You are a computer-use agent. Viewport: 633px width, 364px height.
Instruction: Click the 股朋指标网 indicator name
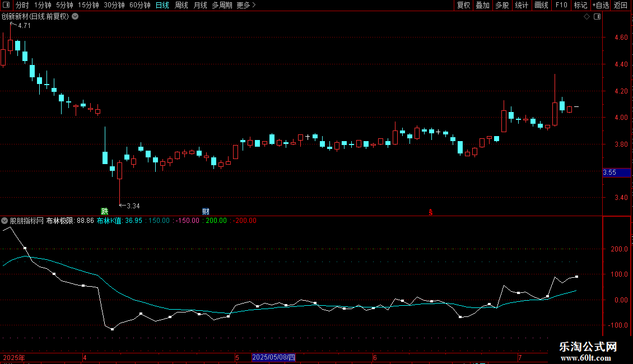click(27, 221)
